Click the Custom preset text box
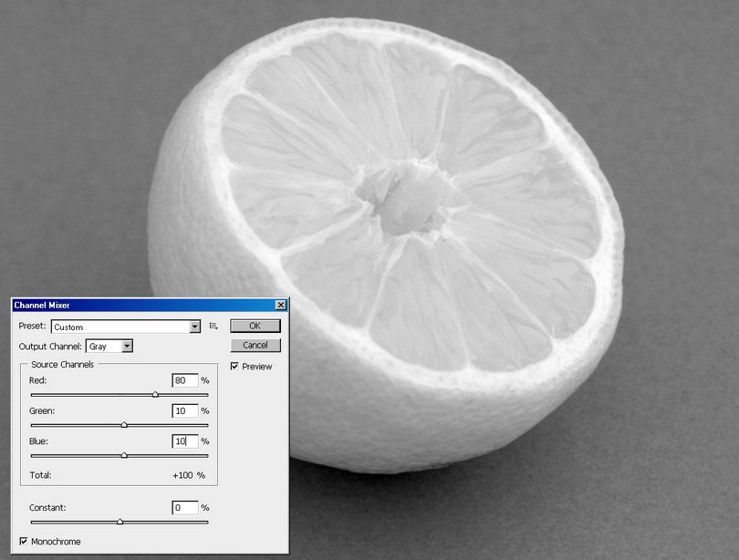Image resolution: width=739 pixels, height=560 pixels. (119, 327)
